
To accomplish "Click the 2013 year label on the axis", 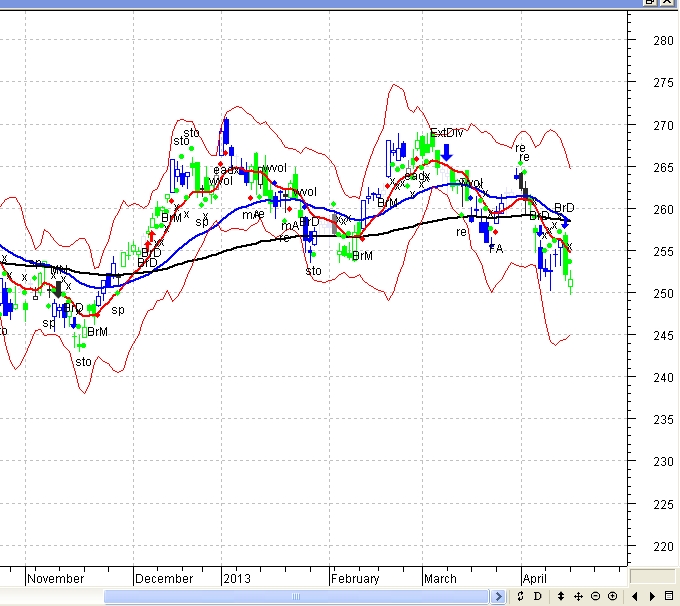I will pos(237,579).
